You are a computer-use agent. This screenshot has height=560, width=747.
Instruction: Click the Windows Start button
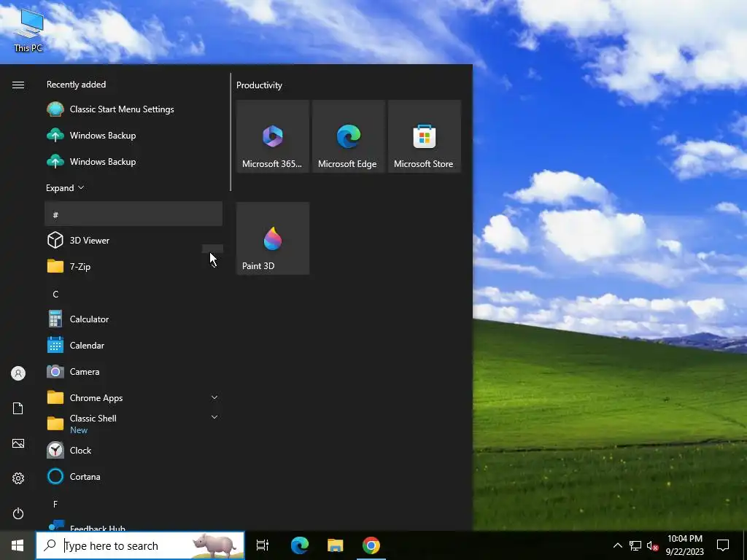click(18, 545)
